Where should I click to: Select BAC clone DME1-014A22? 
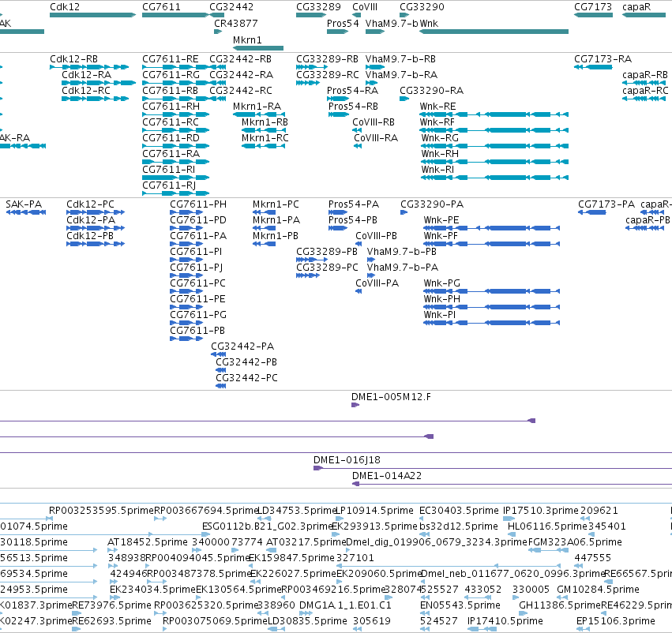(x=387, y=475)
